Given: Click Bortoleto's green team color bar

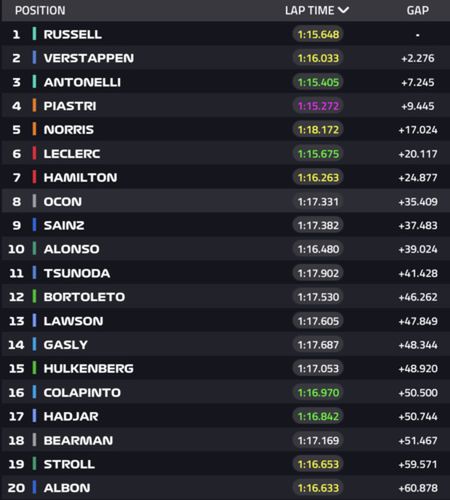Looking at the screenshot, I should [34, 297].
